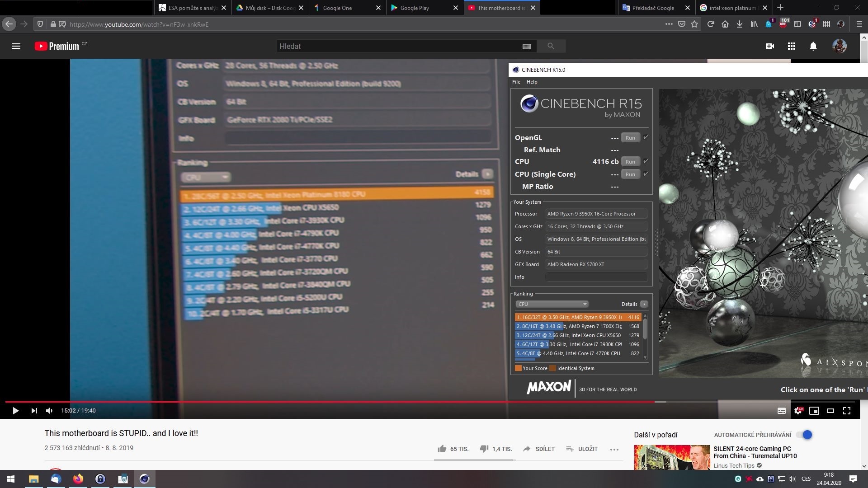This screenshot has width=868, height=488.
Task: Open YouTube notifications bell
Action: (813, 46)
